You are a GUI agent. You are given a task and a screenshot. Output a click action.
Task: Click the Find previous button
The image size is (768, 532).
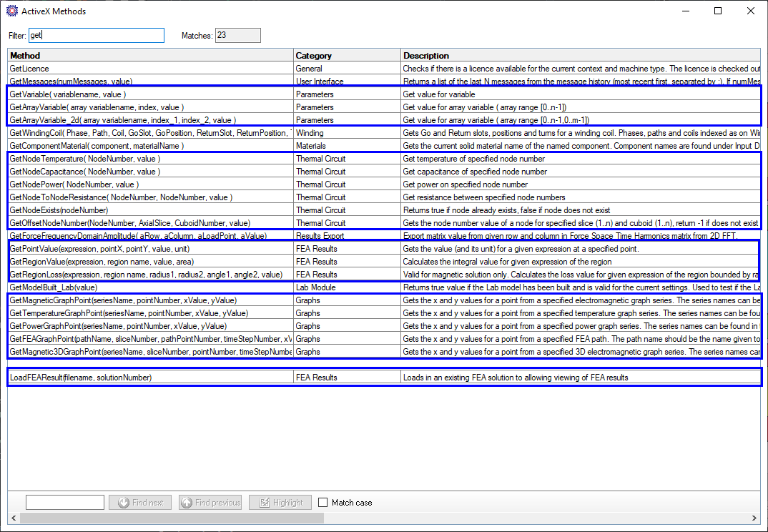click(211, 502)
